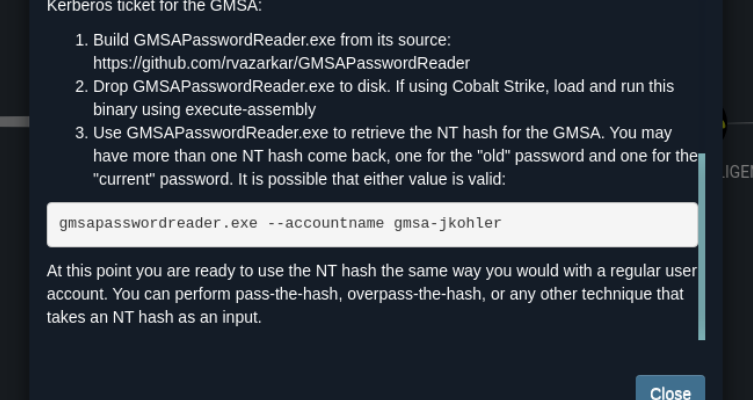Click the partially hidden label behind the dialog's right edge
This screenshot has height=400, width=753.
pos(737,172)
